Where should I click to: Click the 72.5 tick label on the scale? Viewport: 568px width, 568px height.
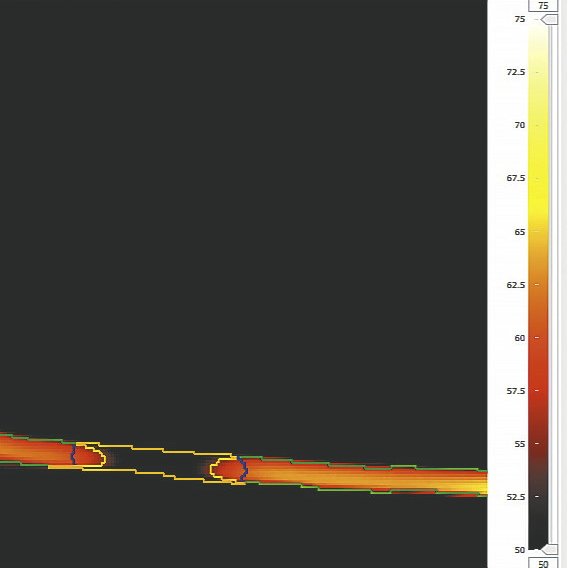click(x=516, y=72)
